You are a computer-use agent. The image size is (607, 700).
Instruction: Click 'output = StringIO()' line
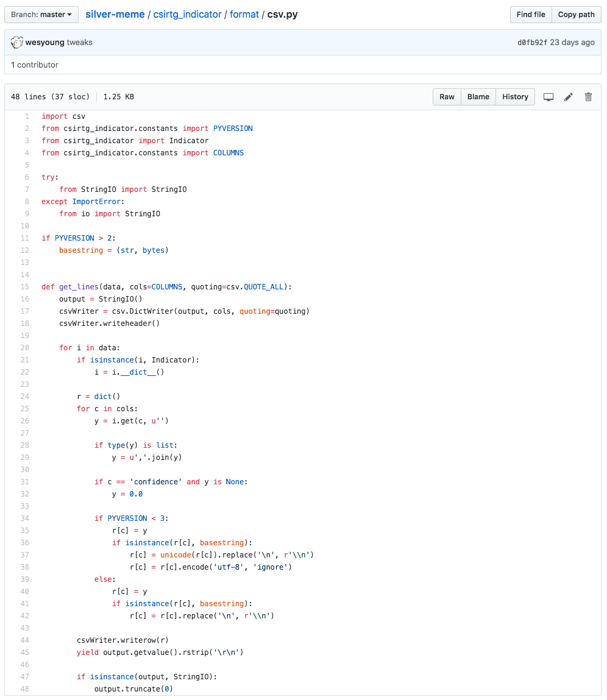coord(101,299)
